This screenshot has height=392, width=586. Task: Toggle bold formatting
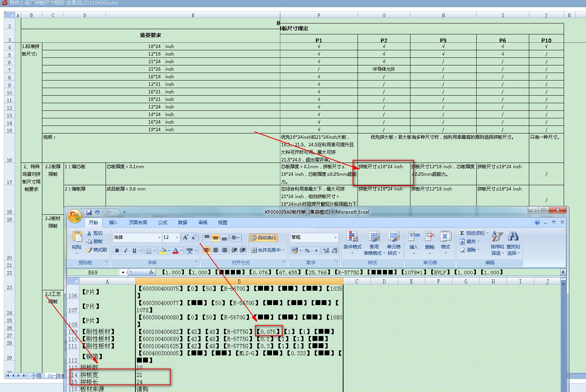pyautogui.click(x=117, y=250)
